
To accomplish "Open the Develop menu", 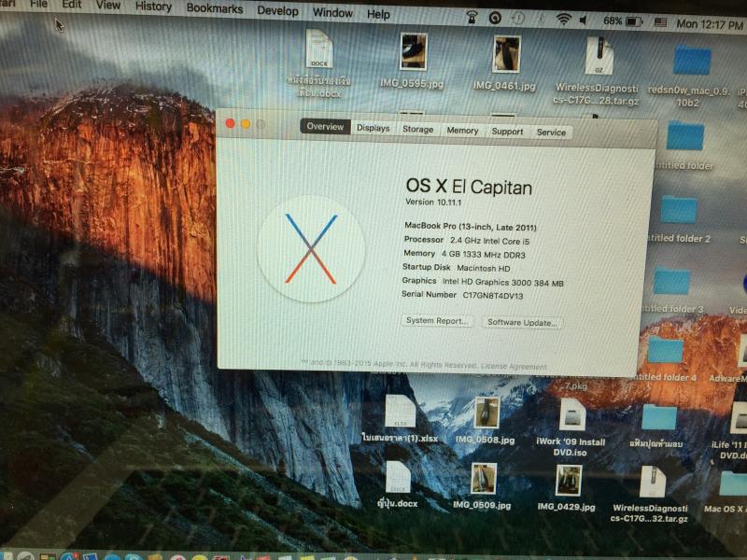I will click(x=277, y=11).
